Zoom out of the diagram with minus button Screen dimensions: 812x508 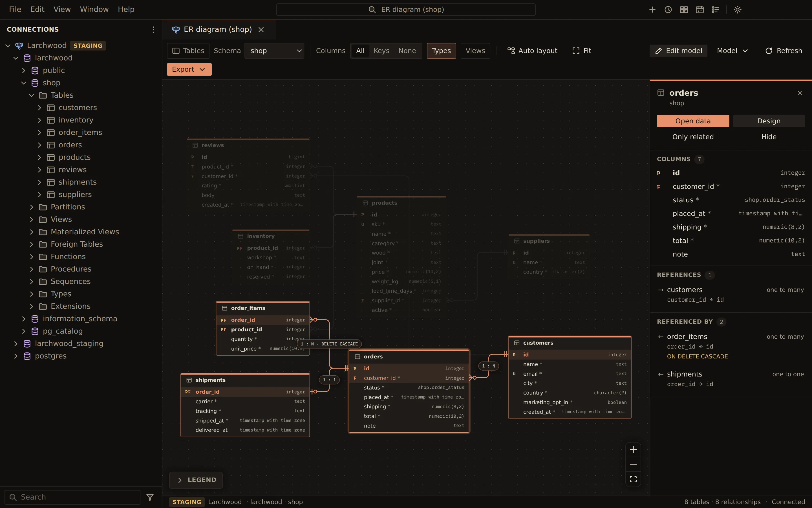click(633, 464)
